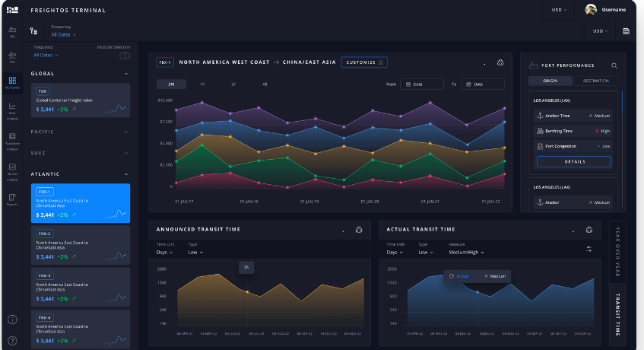Search within Port Performance panel
Screen dimensions: 644x350
click(614, 65)
